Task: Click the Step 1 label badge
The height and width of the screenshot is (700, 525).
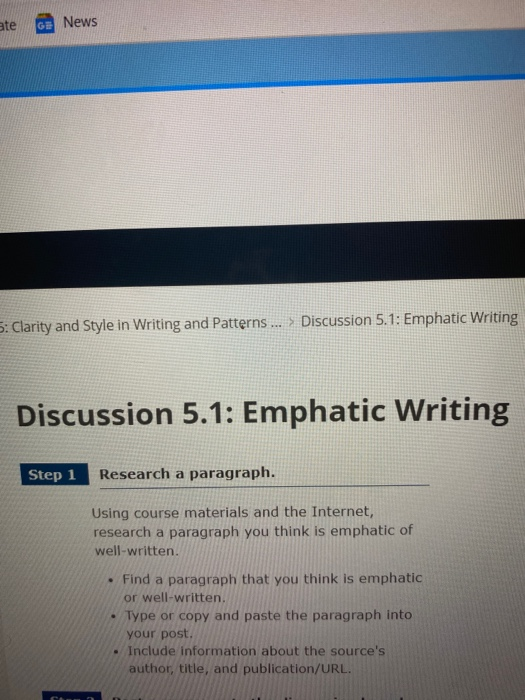Action: tap(54, 474)
